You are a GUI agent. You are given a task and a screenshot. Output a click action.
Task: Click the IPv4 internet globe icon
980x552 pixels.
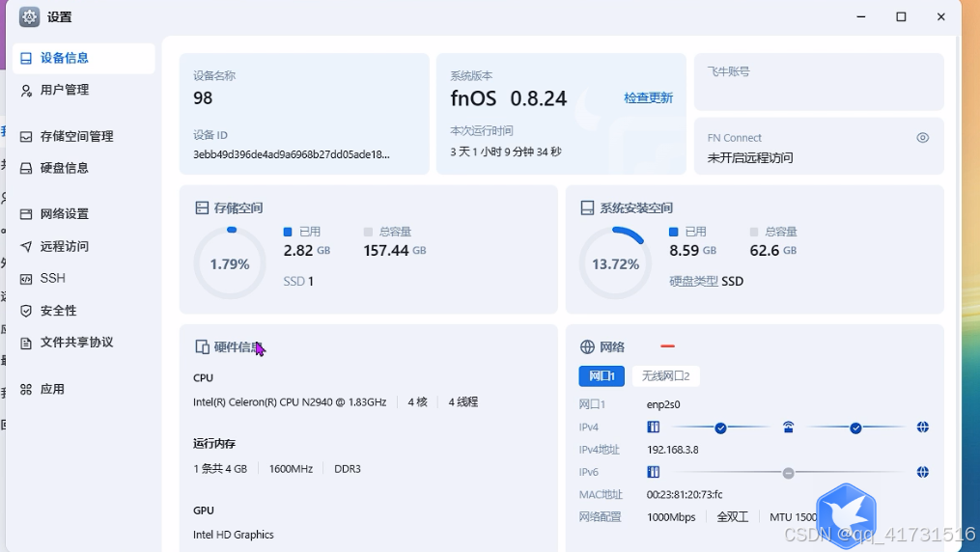click(922, 428)
